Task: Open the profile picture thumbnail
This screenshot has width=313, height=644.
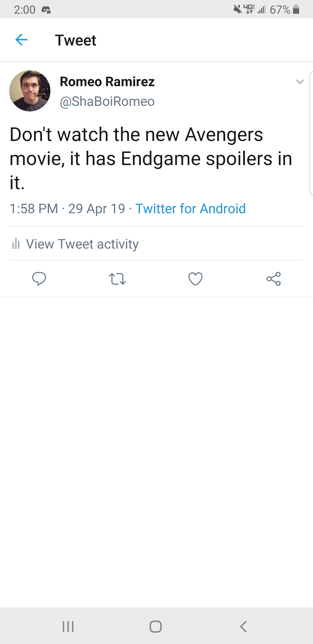Action: pos(30,91)
